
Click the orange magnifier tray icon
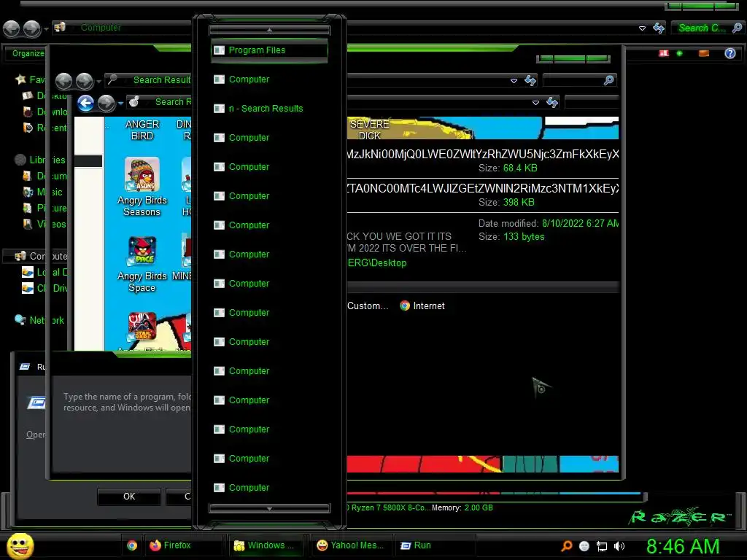click(566, 546)
